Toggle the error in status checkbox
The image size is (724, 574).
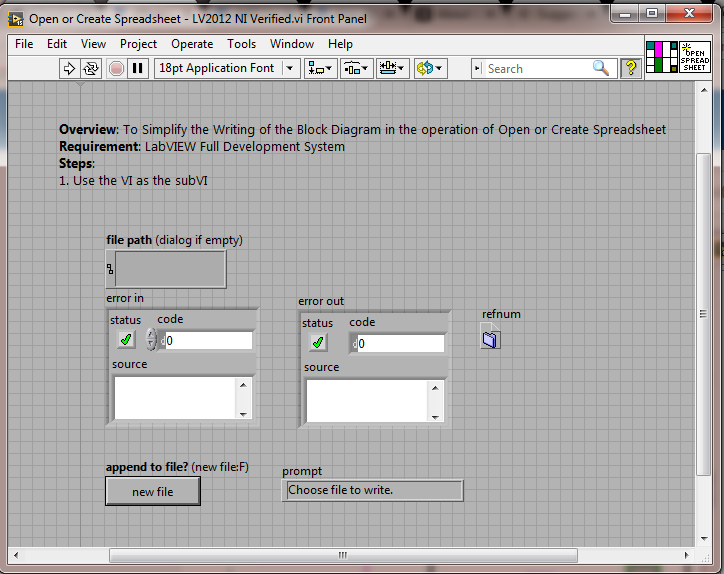pos(126,340)
